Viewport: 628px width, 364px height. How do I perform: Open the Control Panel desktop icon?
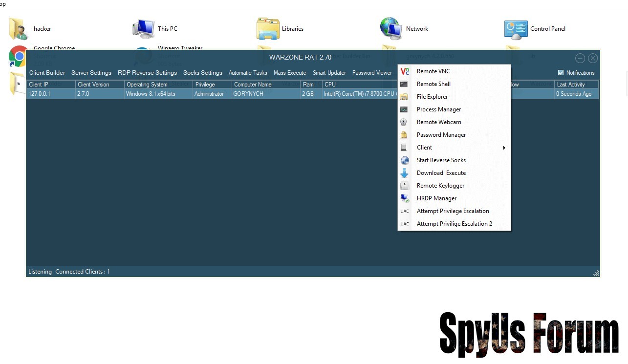[516, 29]
